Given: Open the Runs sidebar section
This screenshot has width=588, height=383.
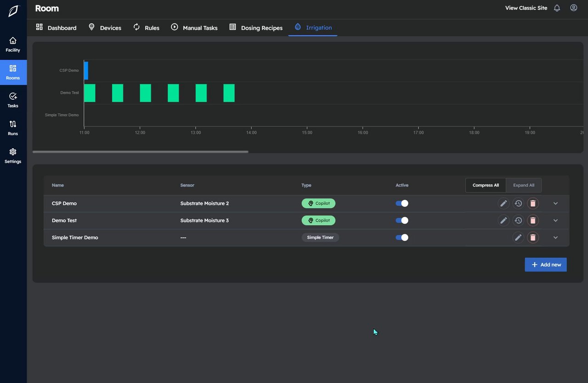Looking at the screenshot, I should tap(13, 128).
